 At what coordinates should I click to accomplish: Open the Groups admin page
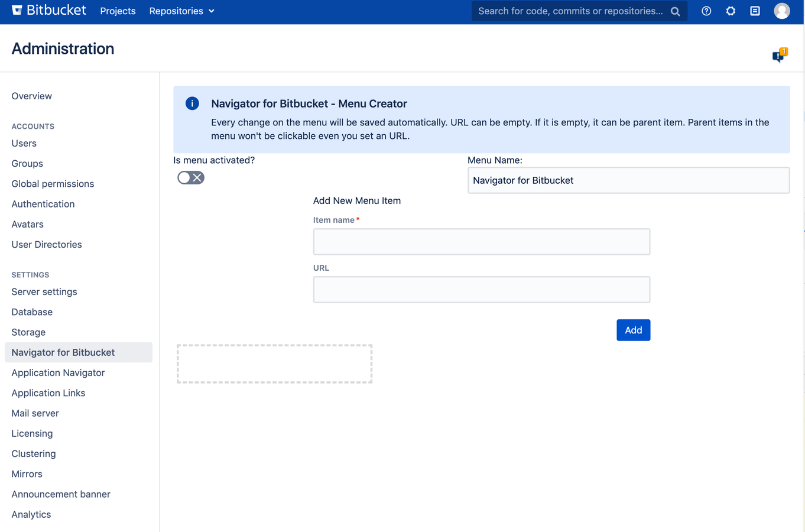tap(27, 163)
